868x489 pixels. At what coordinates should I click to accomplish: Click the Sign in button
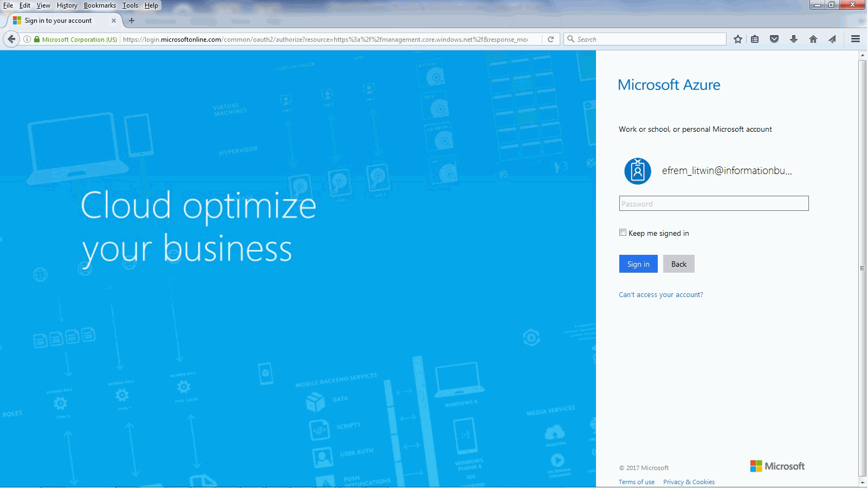tap(638, 264)
